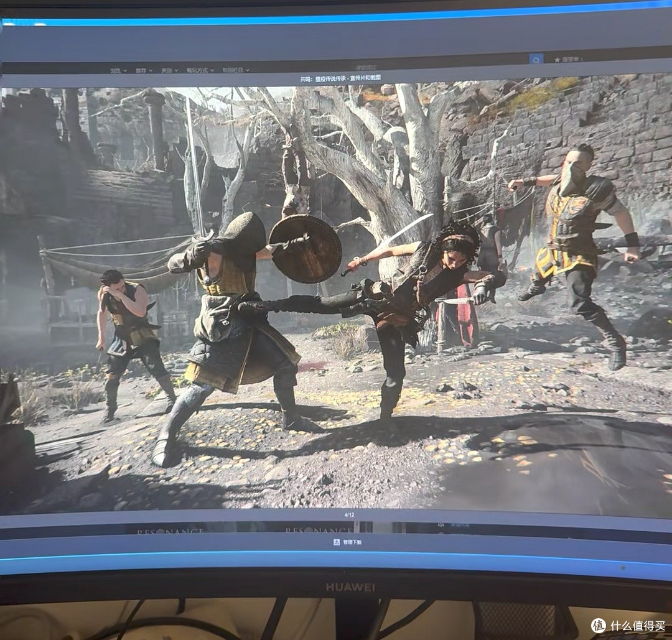Expand the 畅玩方式 dropdown menu

tap(200, 70)
